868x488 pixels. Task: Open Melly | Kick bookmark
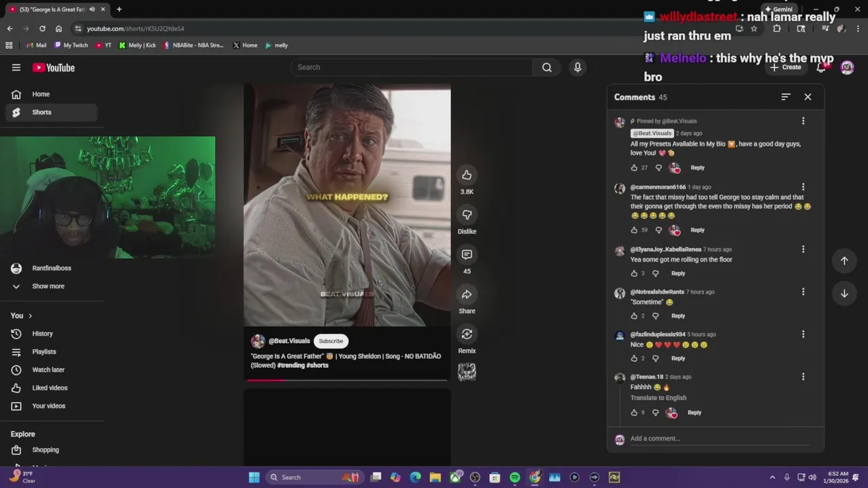click(x=138, y=45)
